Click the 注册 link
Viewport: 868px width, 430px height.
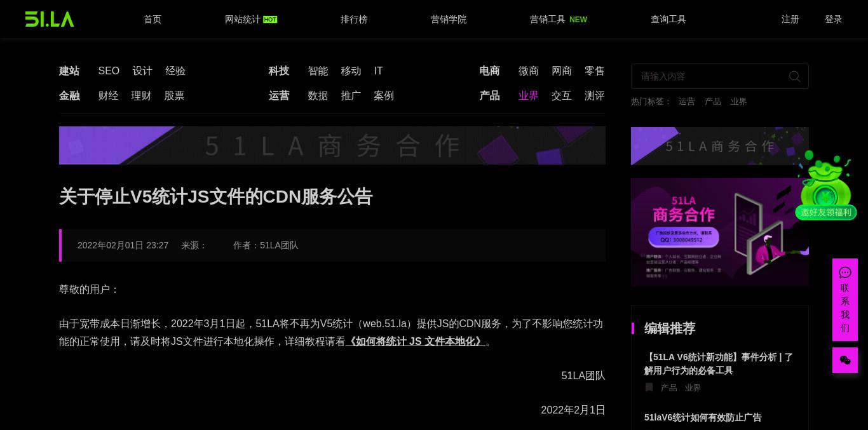coord(790,19)
